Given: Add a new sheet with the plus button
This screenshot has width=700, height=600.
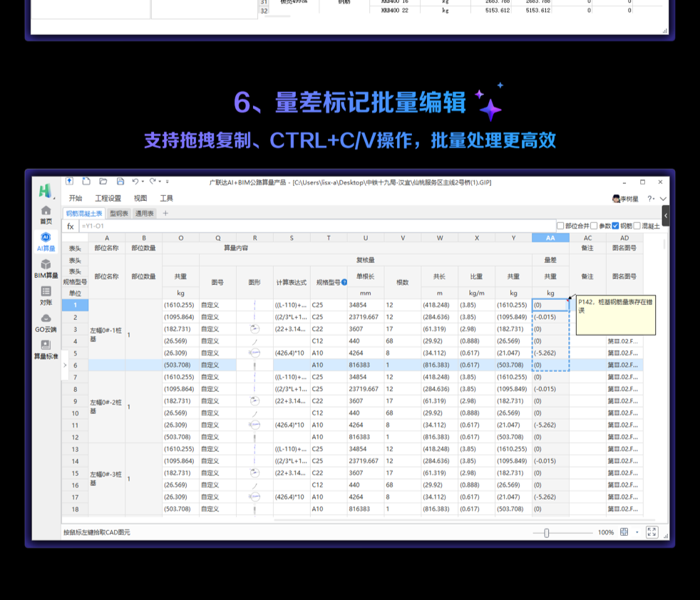Looking at the screenshot, I should [x=165, y=213].
